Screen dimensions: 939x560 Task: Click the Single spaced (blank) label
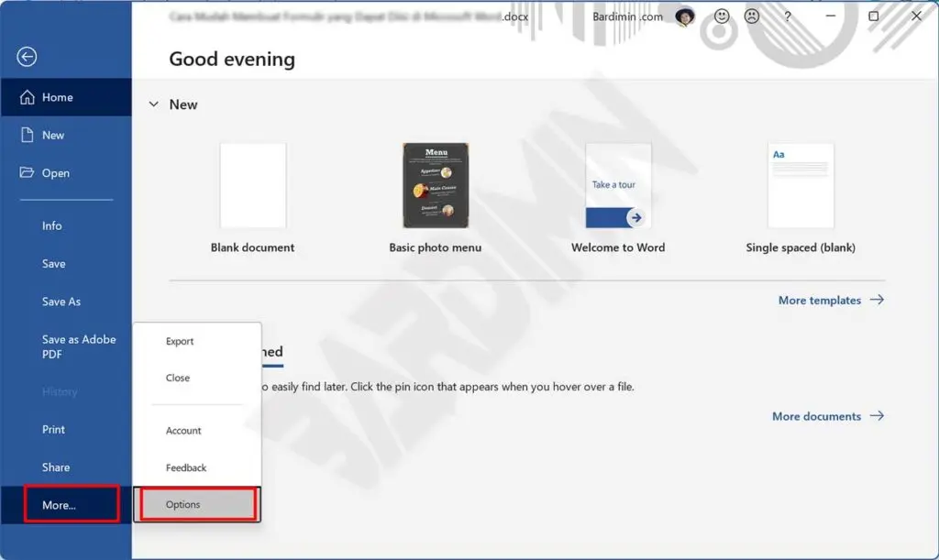(801, 247)
